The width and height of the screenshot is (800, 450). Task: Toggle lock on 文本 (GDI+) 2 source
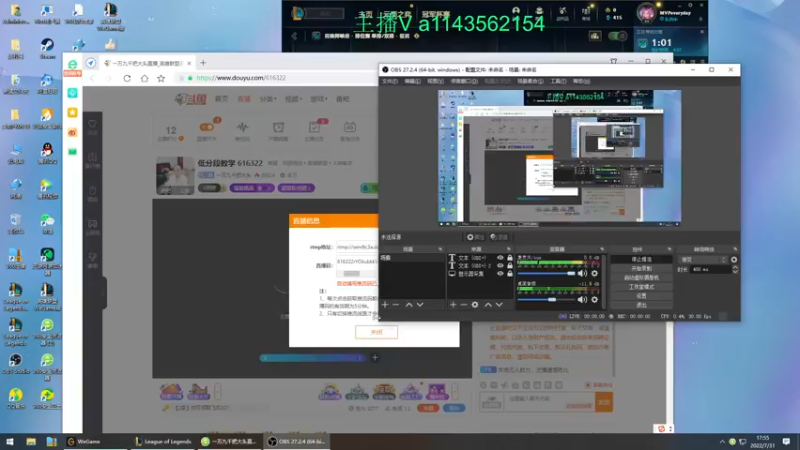(x=510, y=266)
